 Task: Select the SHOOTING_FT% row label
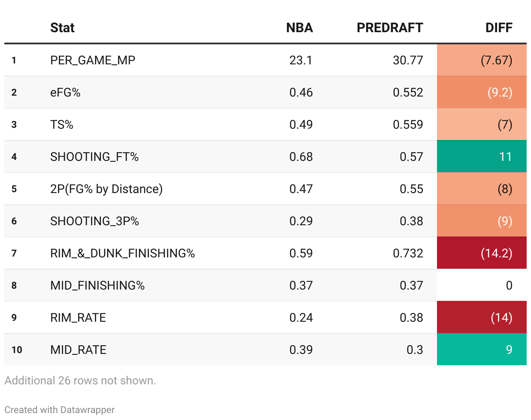pyautogui.click(x=94, y=157)
